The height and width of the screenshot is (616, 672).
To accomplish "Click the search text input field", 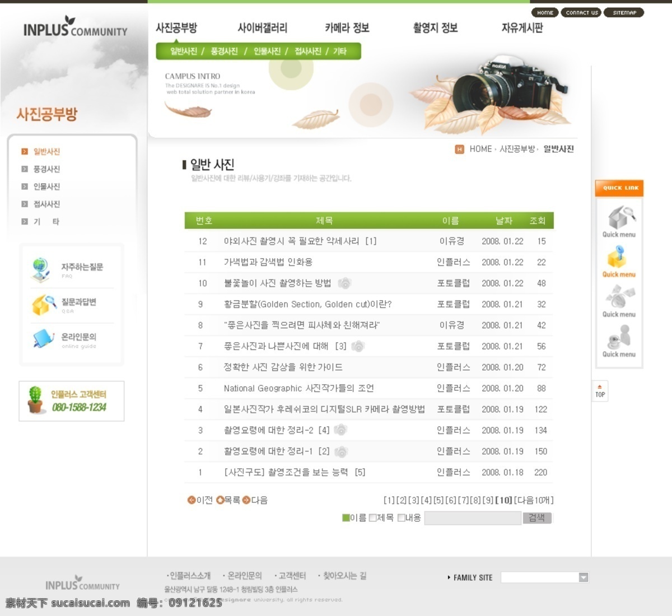I will click(473, 518).
